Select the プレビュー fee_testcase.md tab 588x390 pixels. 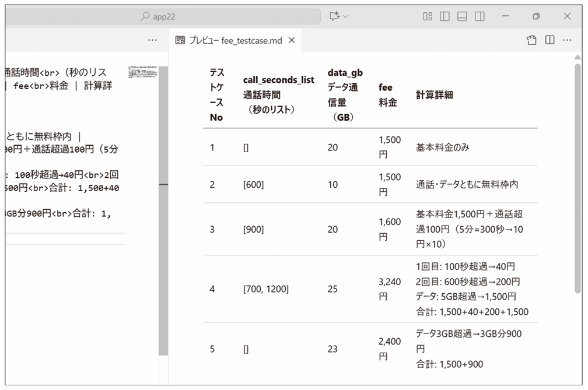(236, 40)
